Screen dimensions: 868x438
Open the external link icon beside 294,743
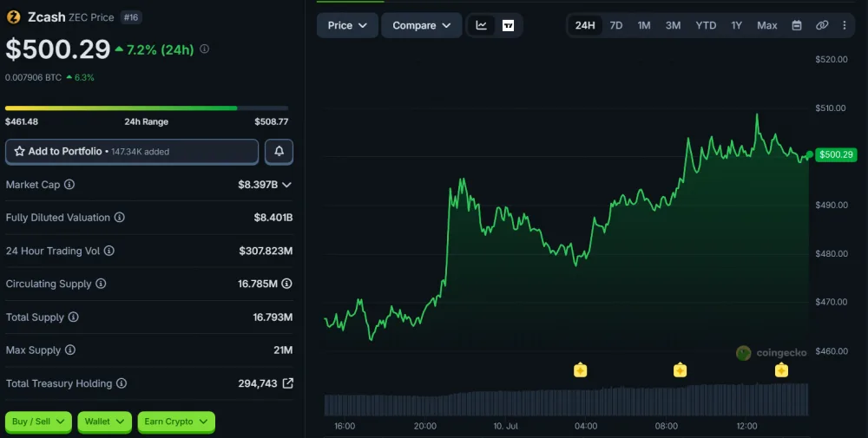(x=288, y=383)
